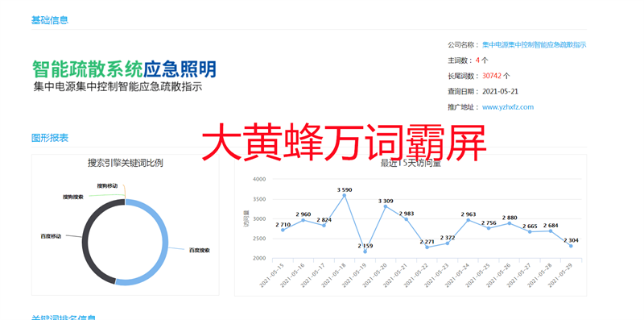This screenshot has width=644, height=320.
Task: Click the 2 824 data point marker
Action: point(324,226)
